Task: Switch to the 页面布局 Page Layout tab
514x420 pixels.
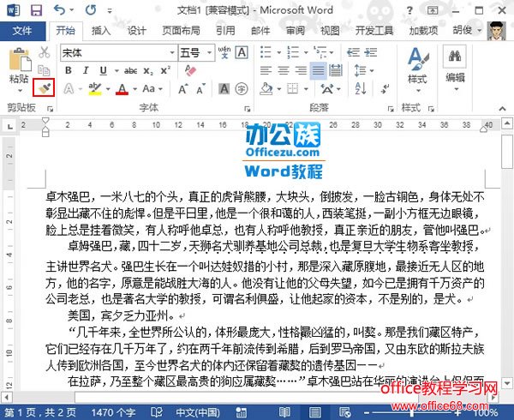Action: click(181, 31)
